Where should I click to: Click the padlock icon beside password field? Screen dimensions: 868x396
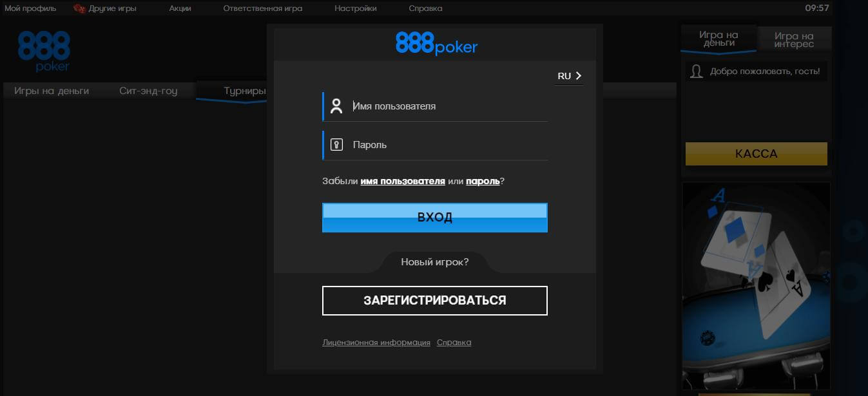click(x=336, y=145)
